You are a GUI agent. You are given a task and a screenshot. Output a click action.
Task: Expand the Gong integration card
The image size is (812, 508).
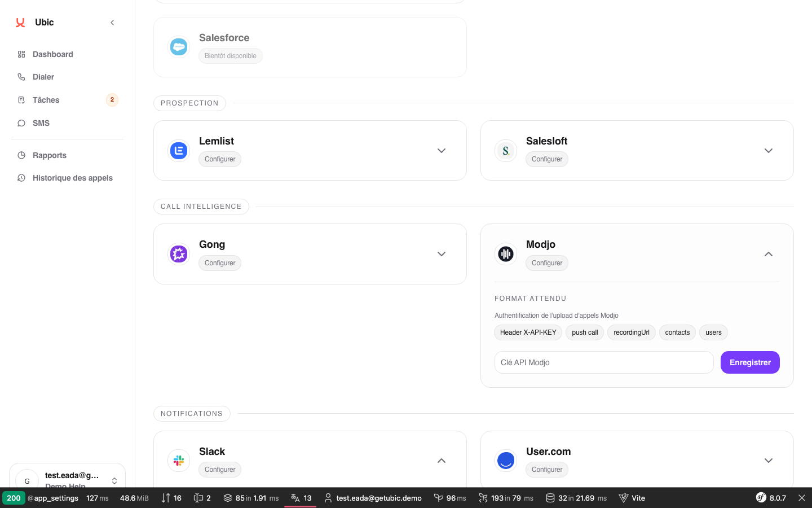tap(442, 254)
